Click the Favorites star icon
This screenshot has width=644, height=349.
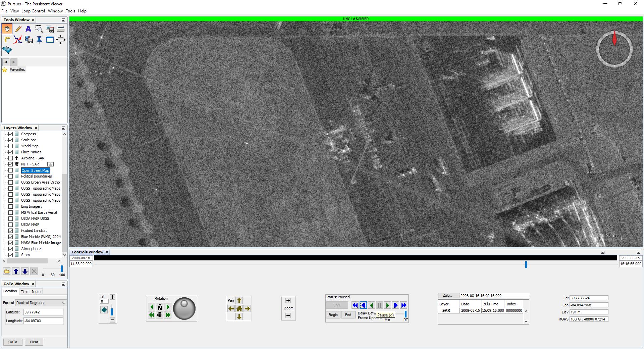pyautogui.click(x=5, y=70)
